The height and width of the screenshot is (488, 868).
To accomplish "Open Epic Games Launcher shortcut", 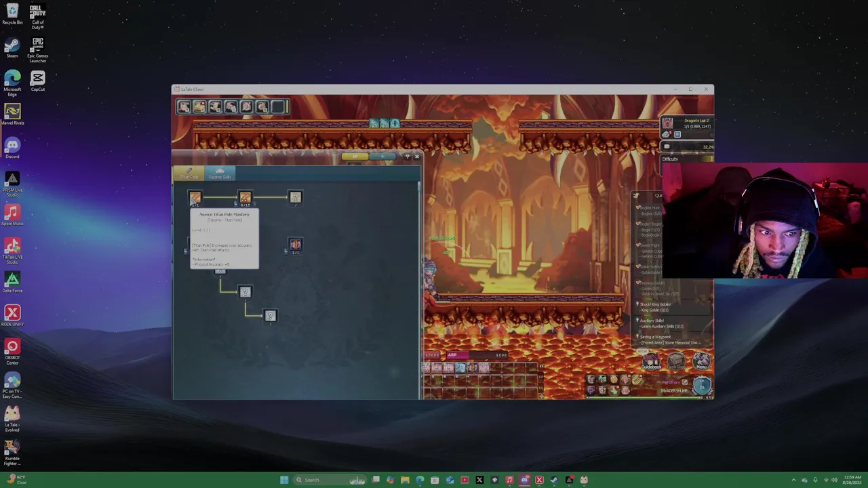I will (x=37, y=50).
